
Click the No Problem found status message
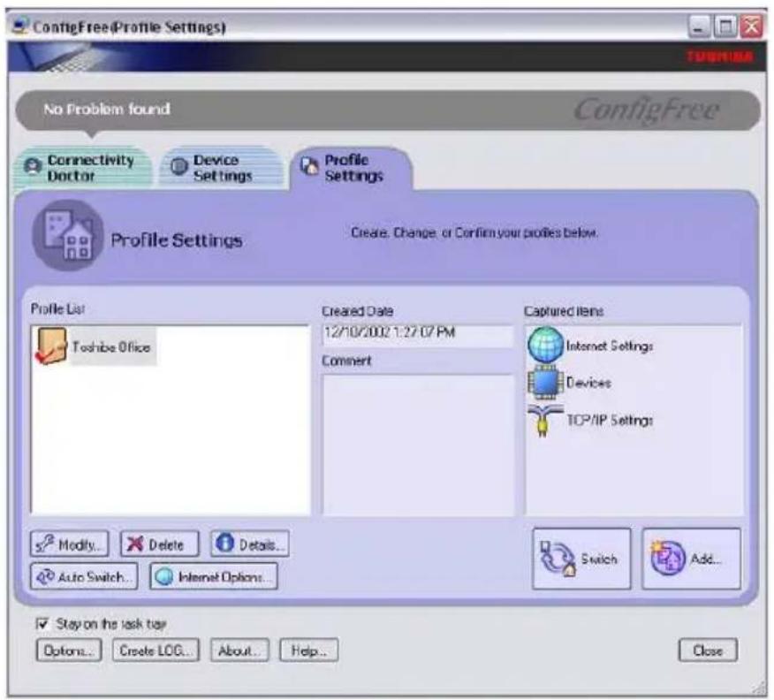coord(107,109)
